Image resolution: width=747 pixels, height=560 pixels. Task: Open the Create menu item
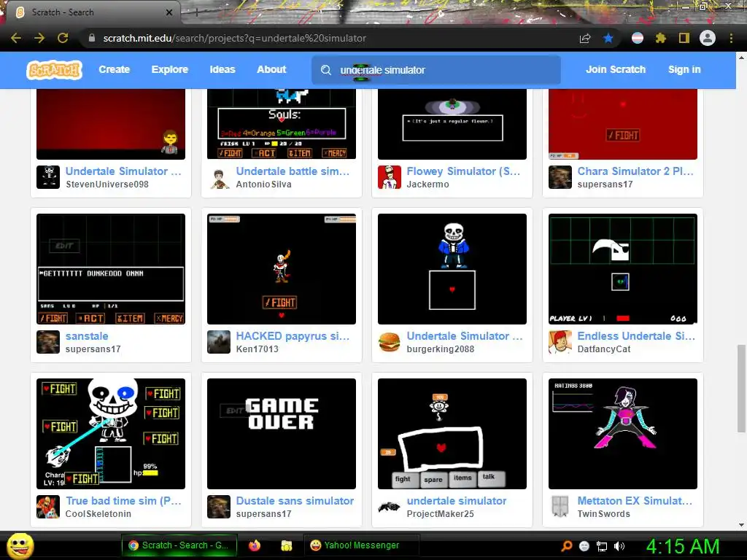[x=115, y=69]
